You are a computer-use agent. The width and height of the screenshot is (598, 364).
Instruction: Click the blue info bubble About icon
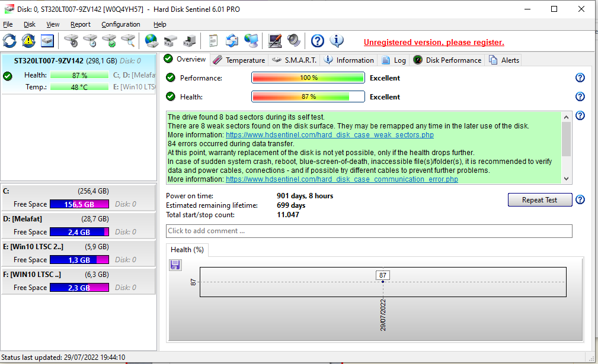tap(337, 41)
